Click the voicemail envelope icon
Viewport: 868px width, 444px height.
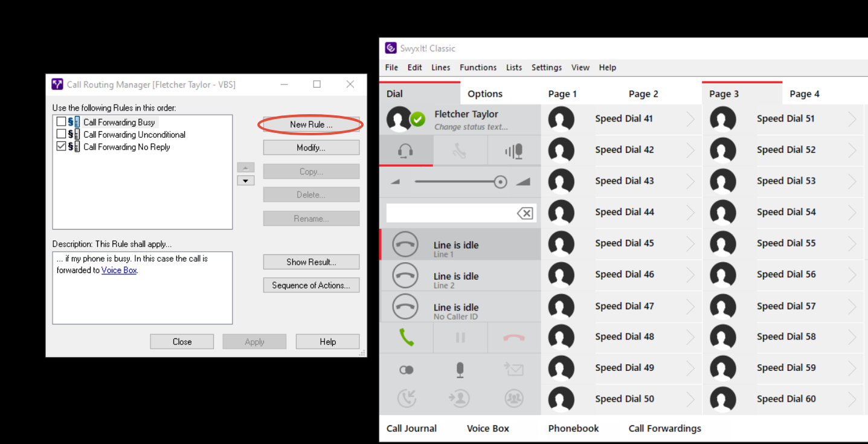(x=514, y=369)
